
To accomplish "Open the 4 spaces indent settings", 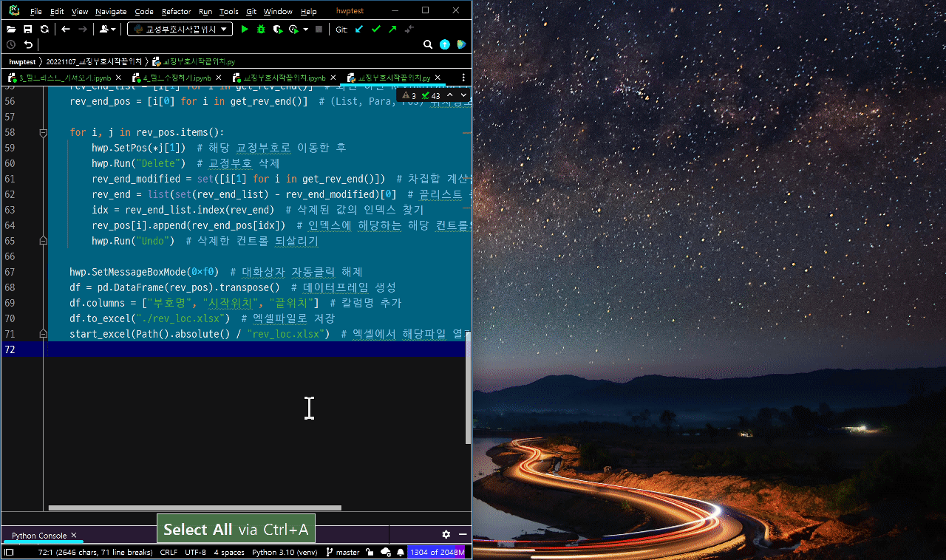I will [x=229, y=552].
